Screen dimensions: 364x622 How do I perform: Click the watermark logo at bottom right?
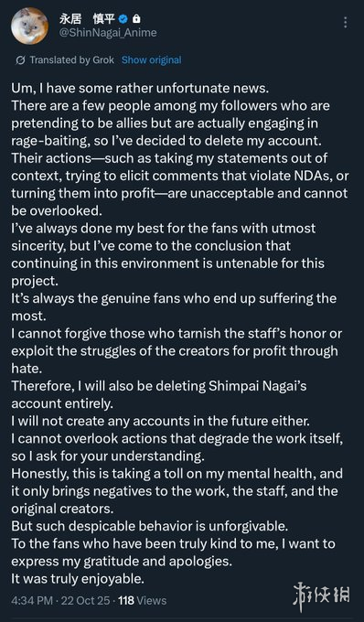pyautogui.click(x=321, y=597)
